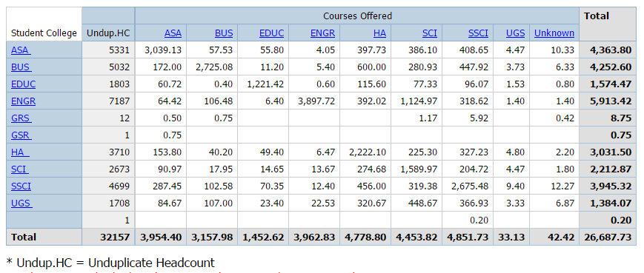Open the ENGR student college row link
Viewport: 644px width, 273px height.
click(24, 101)
